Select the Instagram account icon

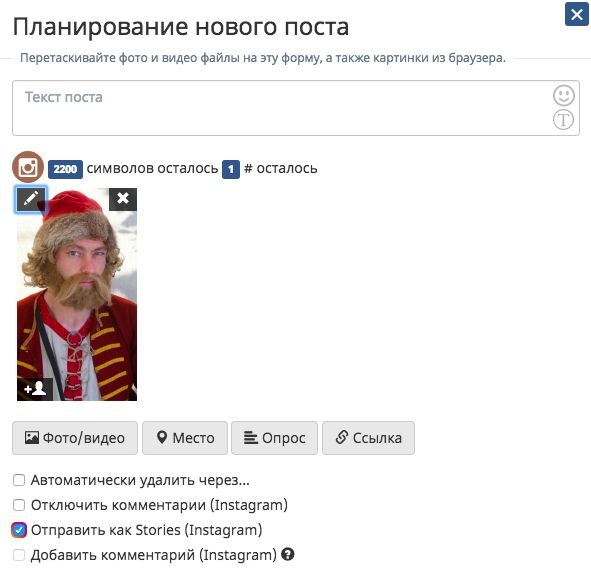28,167
